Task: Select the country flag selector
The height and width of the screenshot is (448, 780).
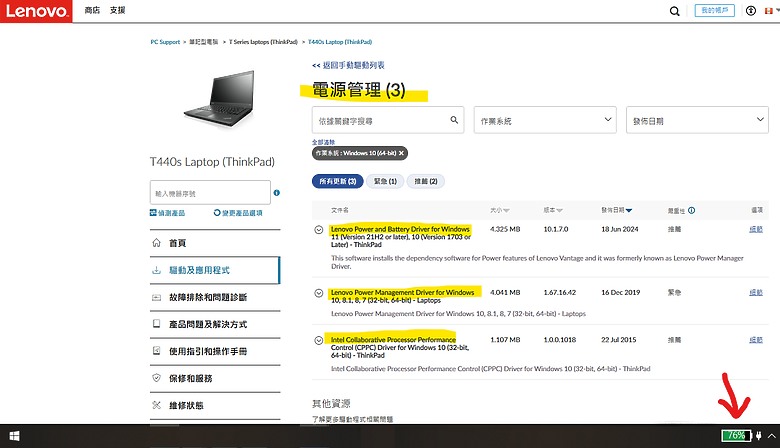Action: (771, 10)
